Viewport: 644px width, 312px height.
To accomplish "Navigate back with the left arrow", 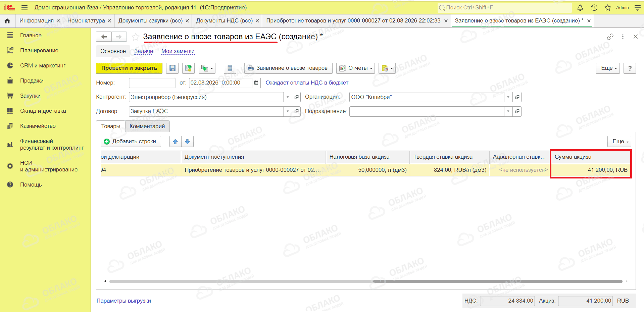I will pyautogui.click(x=104, y=37).
